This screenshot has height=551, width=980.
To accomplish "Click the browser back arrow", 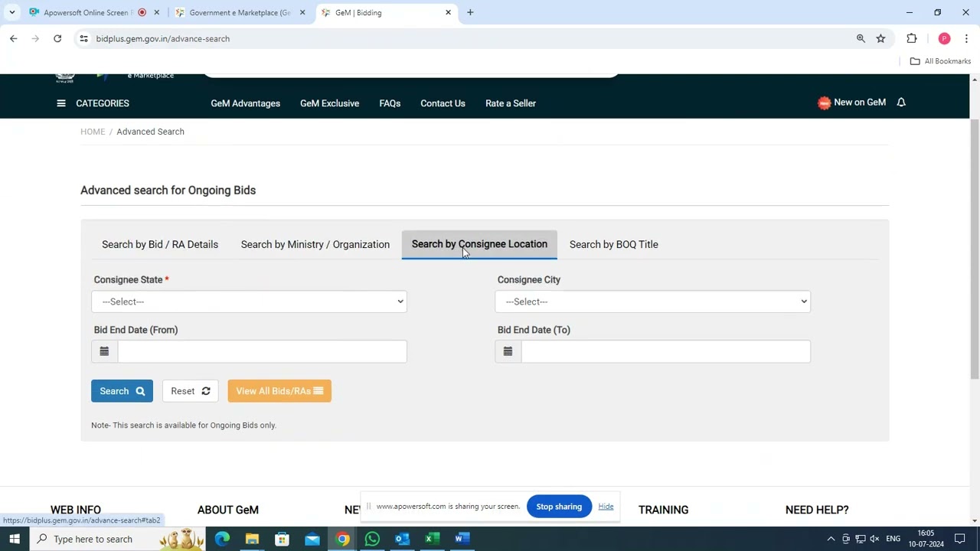I will (13, 38).
